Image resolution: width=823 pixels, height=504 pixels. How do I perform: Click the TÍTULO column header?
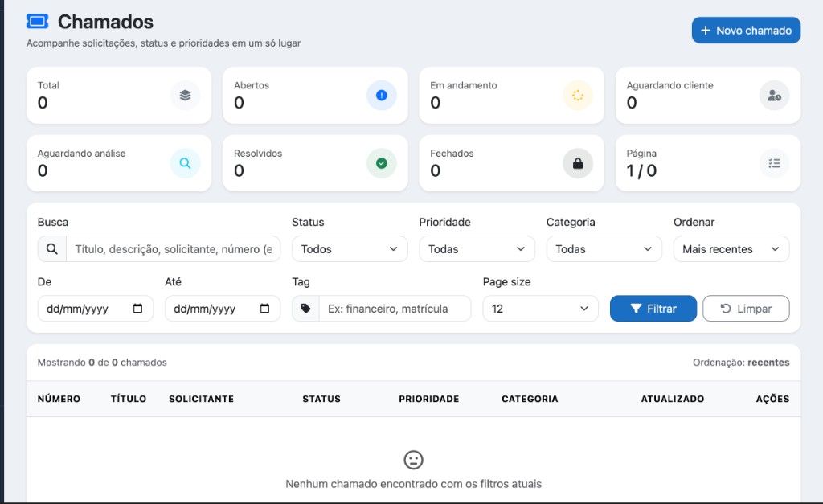(129, 399)
